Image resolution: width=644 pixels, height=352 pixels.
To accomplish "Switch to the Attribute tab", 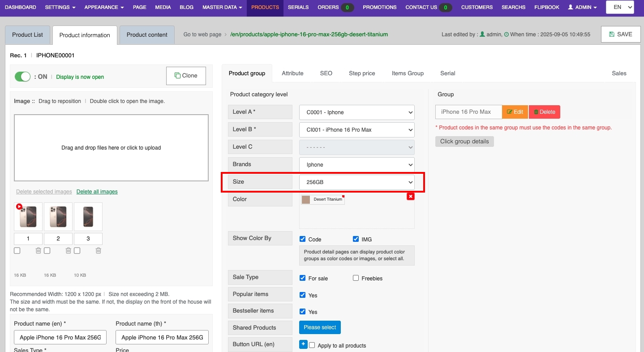I will click(x=292, y=73).
